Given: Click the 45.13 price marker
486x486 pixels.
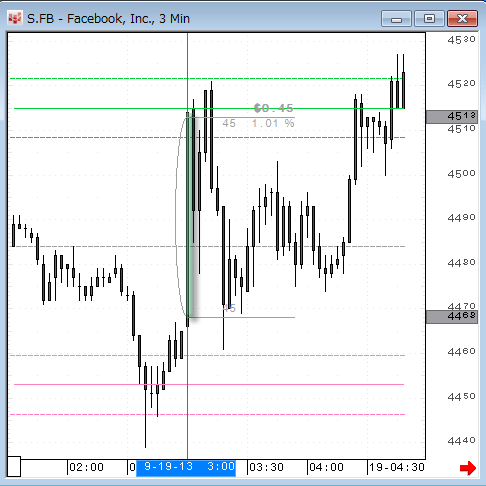Looking at the screenshot, I should (x=452, y=117).
